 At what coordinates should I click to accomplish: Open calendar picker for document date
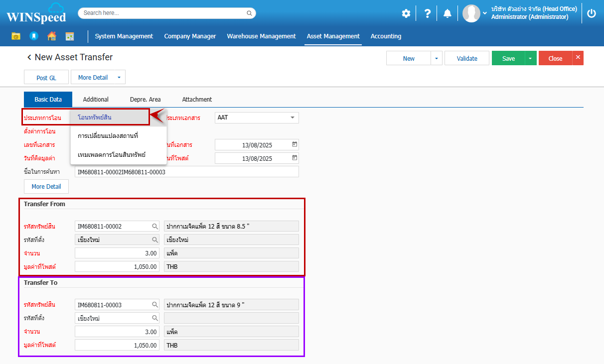pyautogui.click(x=295, y=144)
